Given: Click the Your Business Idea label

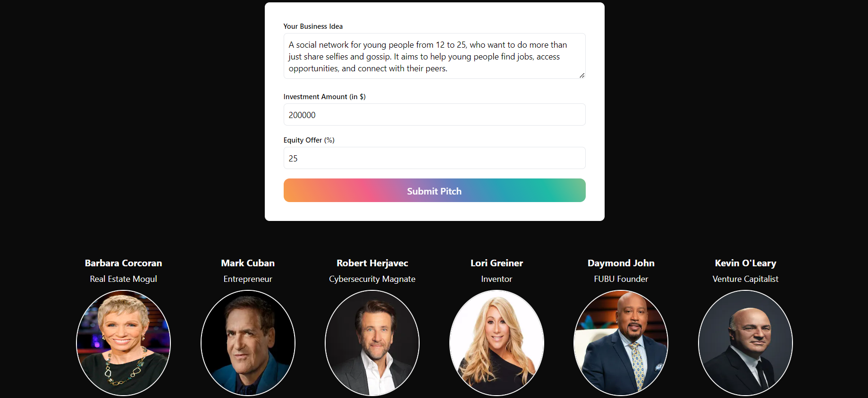Looking at the screenshot, I should 313,26.
